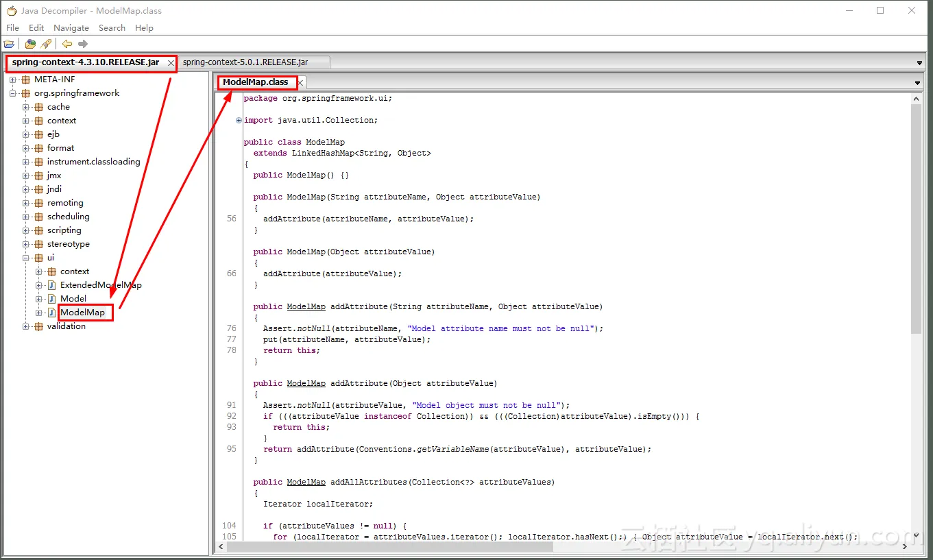Screen dimensions: 933x560
Task: Select the jmx package
Action: click(54, 175)
